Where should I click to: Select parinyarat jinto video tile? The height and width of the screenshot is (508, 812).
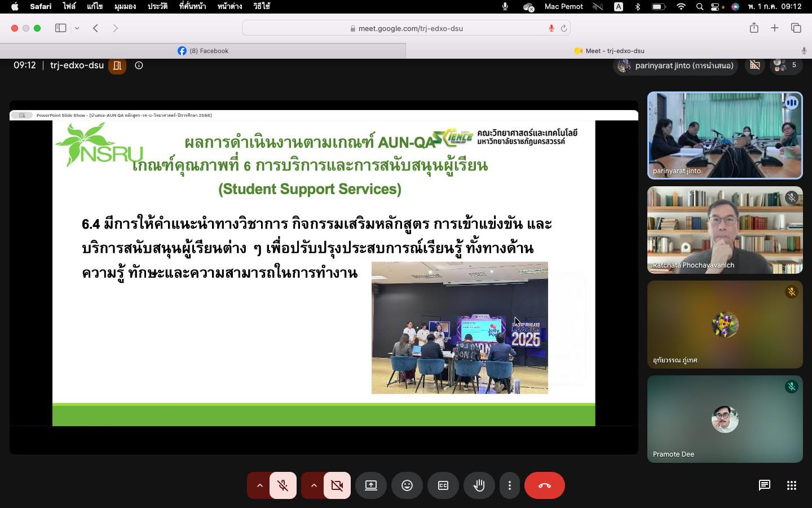[725, 135]
